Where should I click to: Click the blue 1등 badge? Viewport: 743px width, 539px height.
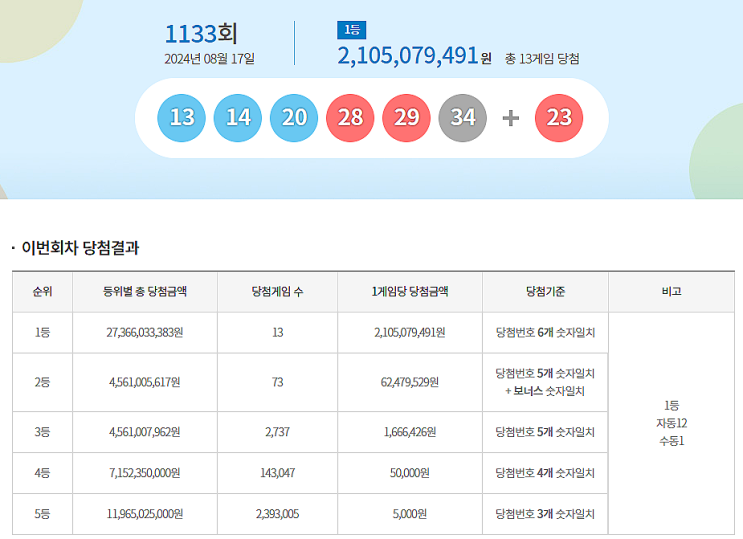coord(352,30)
